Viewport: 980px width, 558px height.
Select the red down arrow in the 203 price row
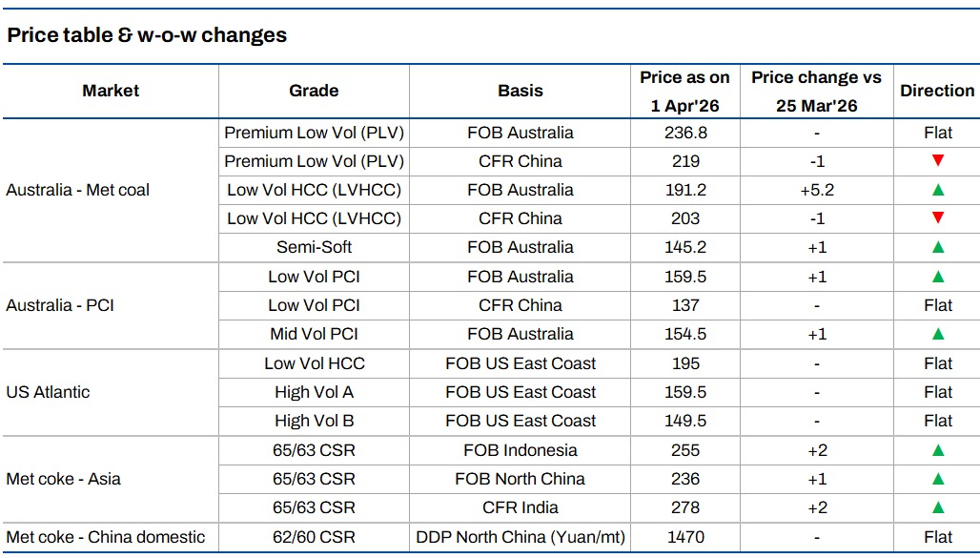point(937,218)
